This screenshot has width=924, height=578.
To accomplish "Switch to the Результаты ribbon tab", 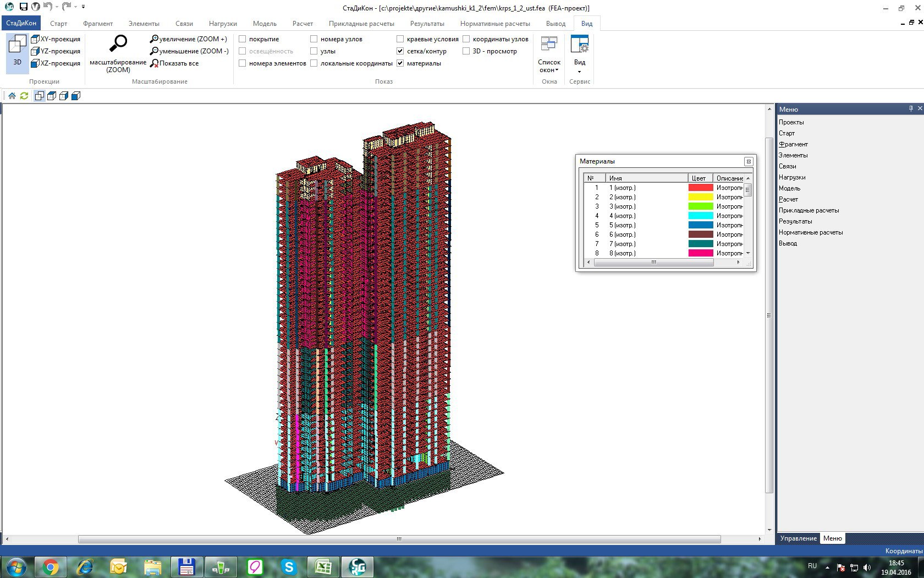I will [x=427, y=24].
